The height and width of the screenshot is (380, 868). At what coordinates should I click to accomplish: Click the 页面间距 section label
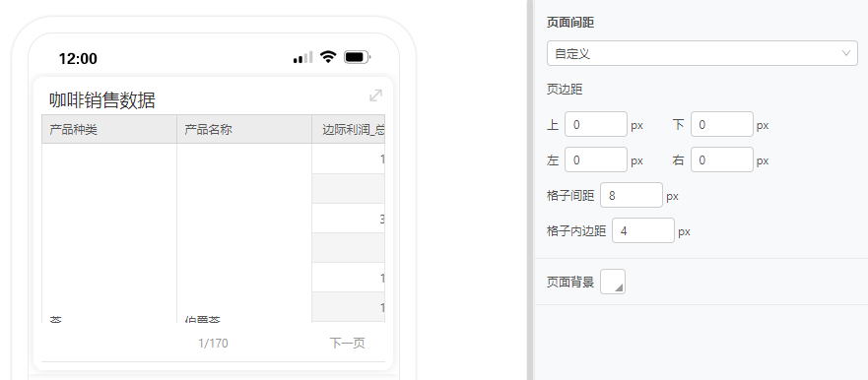pos(570,22)
